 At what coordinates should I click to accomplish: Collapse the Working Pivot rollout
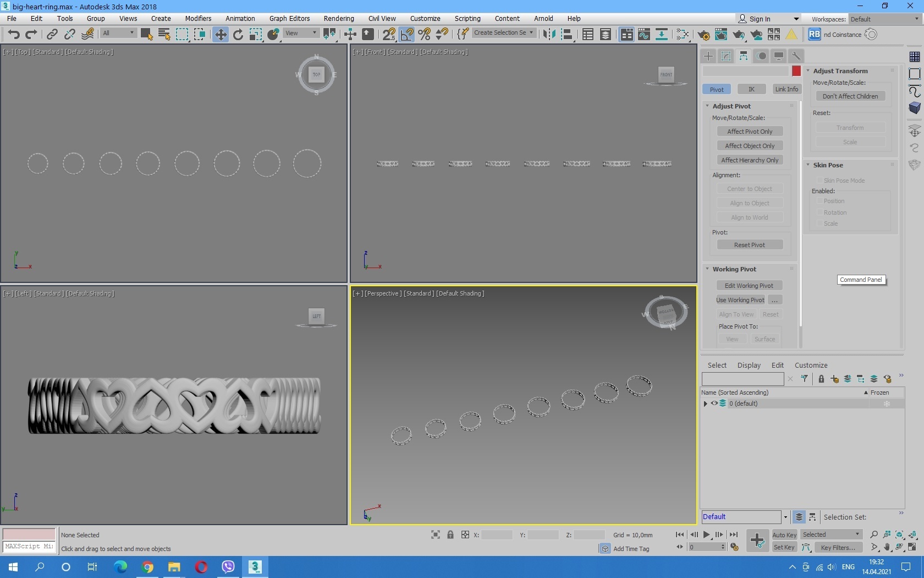coord(734,269)
